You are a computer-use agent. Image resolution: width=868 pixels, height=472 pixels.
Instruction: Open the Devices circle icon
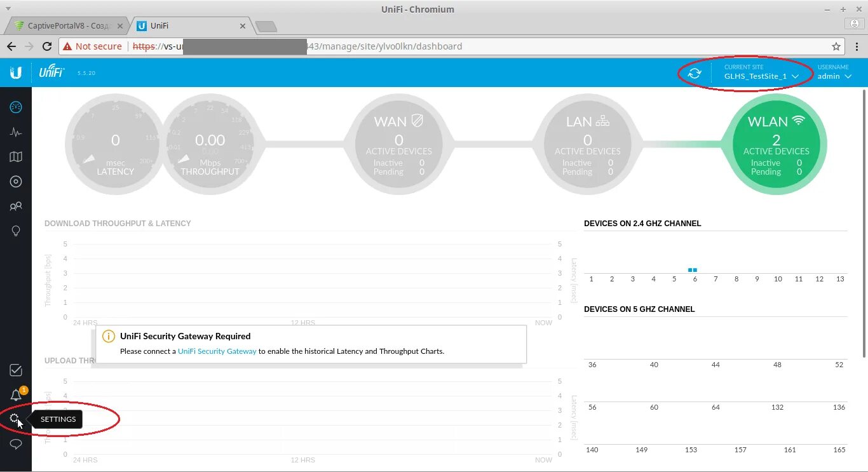[x=16, y=182]
